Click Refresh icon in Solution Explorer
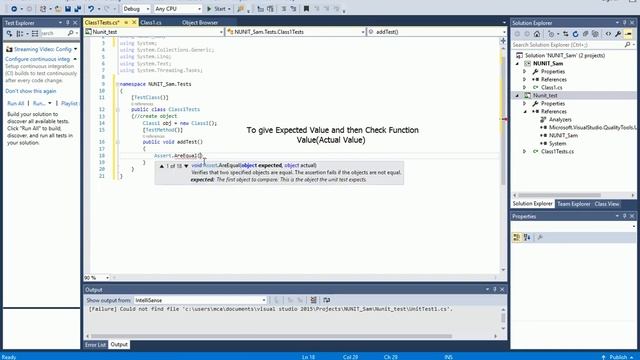640x360 pixels. [576, 34]
